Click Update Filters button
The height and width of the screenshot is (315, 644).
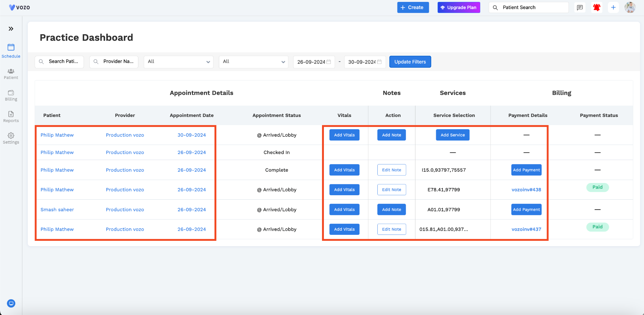(x=410, y=62)
